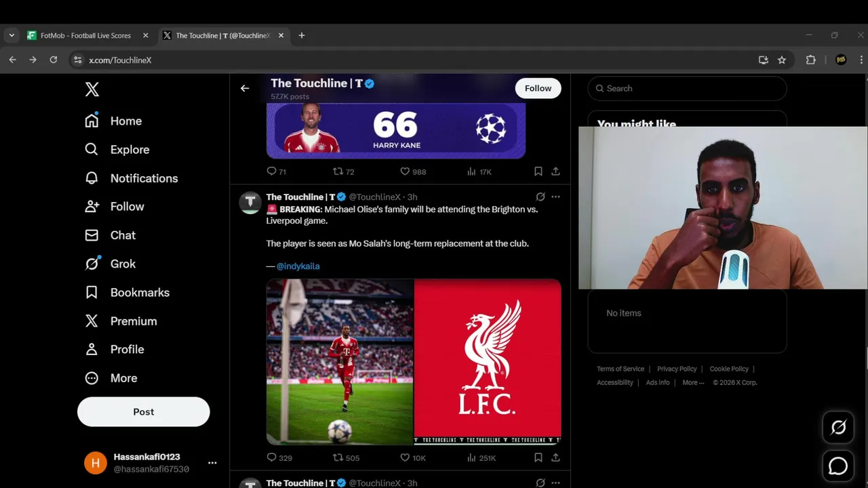This screenshot has width=868, height=488.
Task: Open the browser extensions menu
Action: [810, 60]
